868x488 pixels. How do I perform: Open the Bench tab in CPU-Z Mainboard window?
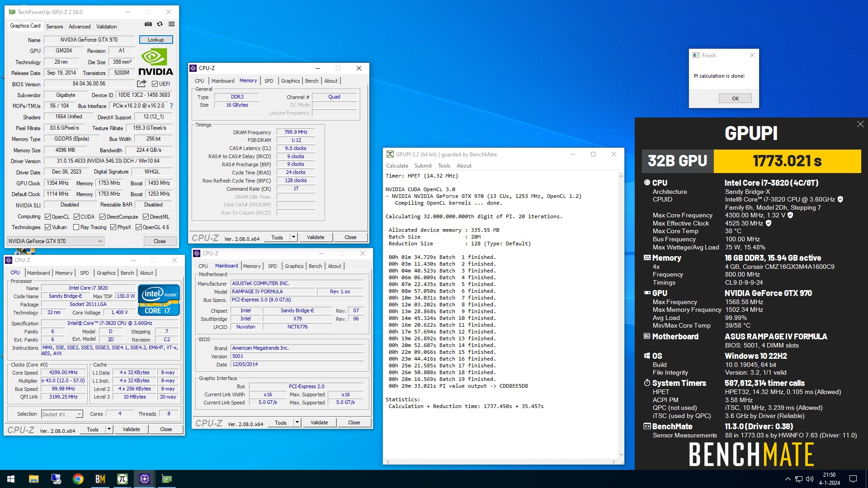point(315,266)
